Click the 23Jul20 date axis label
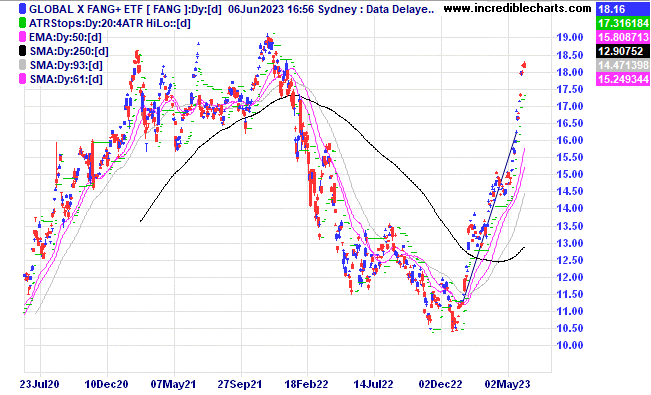The height and width of the screenshot is (395, 651). pyautogui.click(x=39, y=384)
